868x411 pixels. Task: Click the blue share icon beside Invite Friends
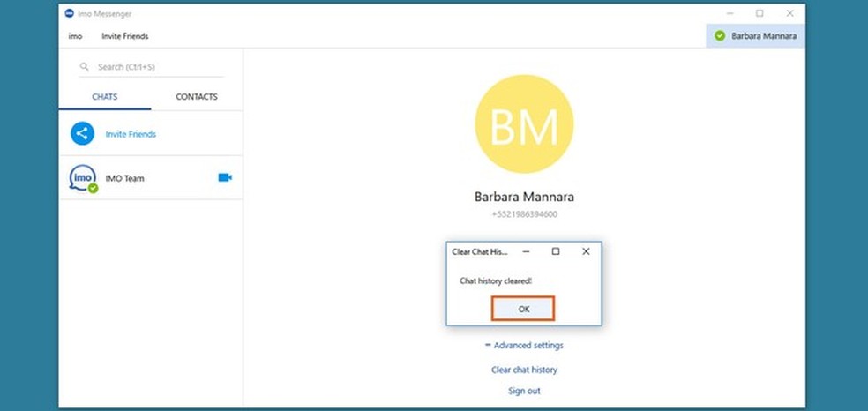(x=83, y=133)
